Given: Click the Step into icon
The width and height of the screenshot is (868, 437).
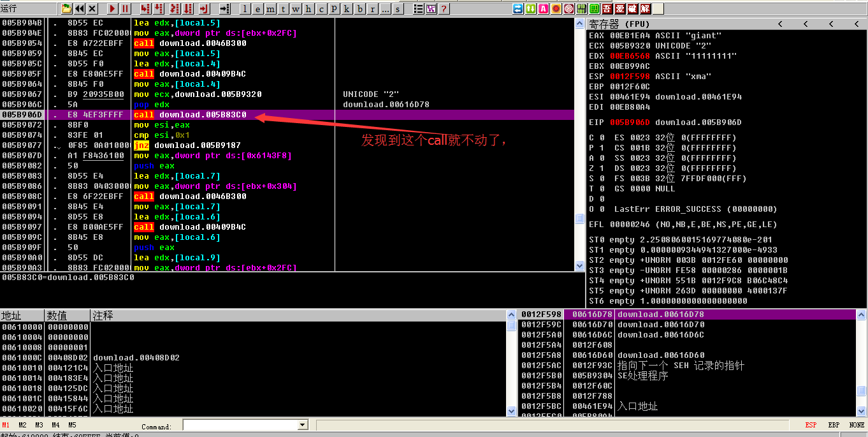Looking at the screenshot, I should pos(145,9).
